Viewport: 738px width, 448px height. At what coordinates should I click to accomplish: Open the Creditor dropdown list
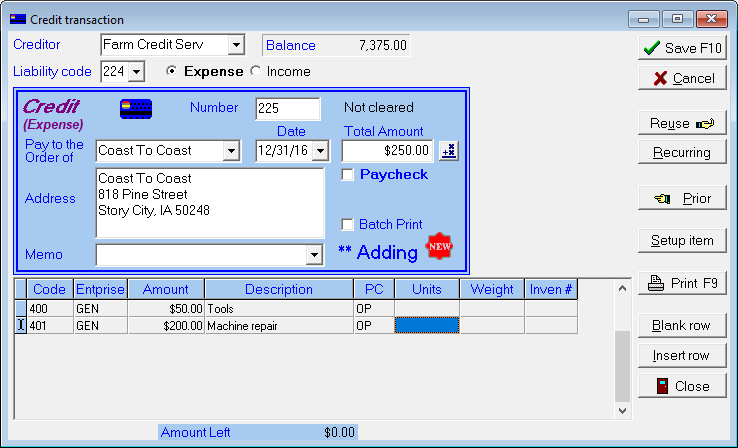pos(236,45)
